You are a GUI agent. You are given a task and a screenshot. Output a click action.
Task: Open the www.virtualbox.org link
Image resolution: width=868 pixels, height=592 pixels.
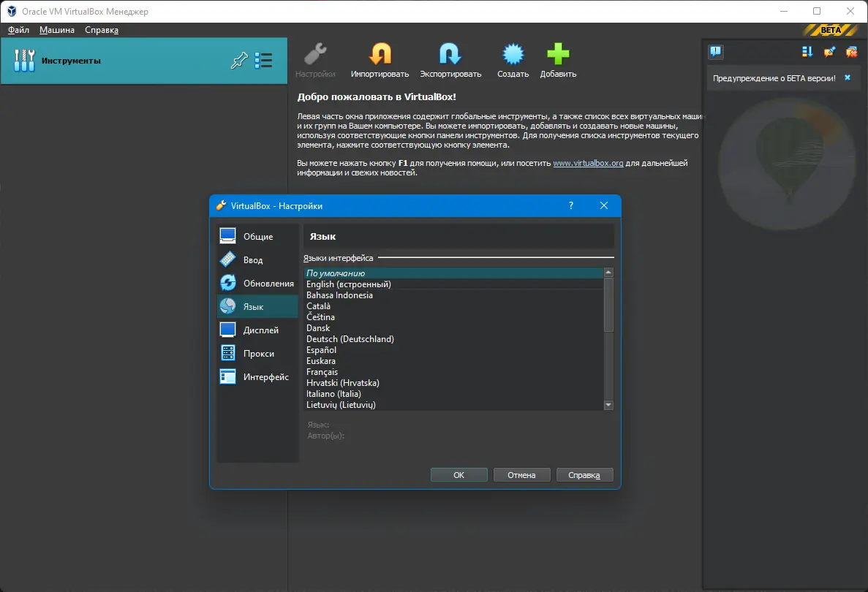point(588,163)
